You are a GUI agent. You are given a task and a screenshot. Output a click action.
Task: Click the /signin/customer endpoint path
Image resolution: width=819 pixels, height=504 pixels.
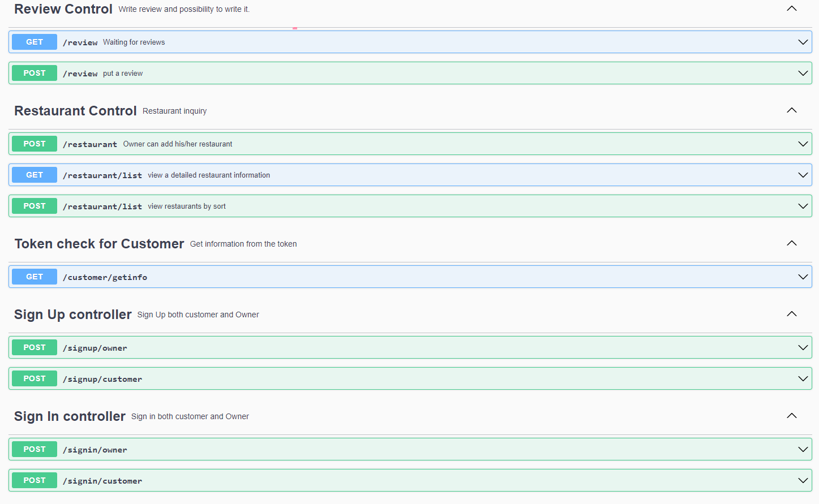click(x=102, y=481)
